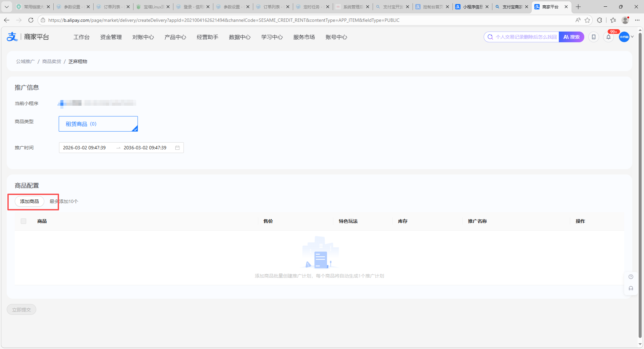The image size is (644, 349).
Task: Add this page to browser favorites
Action: click(x=587, y=20)
